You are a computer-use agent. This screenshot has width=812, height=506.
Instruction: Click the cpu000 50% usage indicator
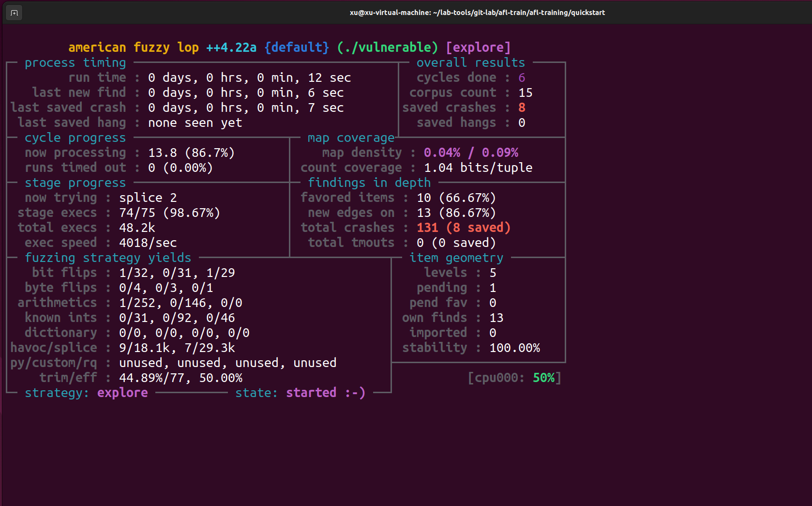514,378
